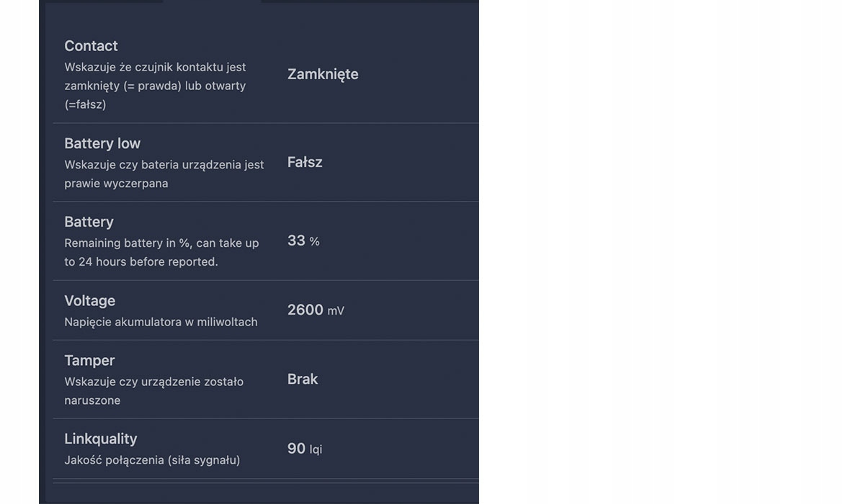Select the Fałsz battery low value
Screen dimensions: 843x504
[305, 163]
